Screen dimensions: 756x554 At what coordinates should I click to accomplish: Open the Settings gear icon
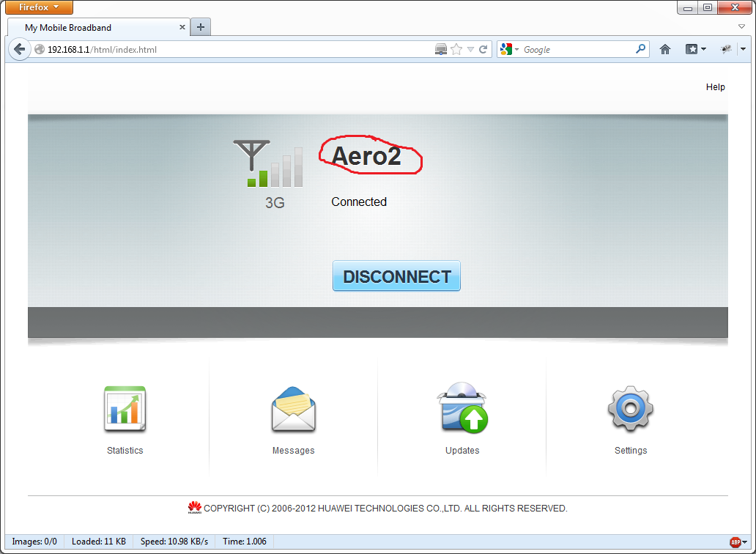631,408
